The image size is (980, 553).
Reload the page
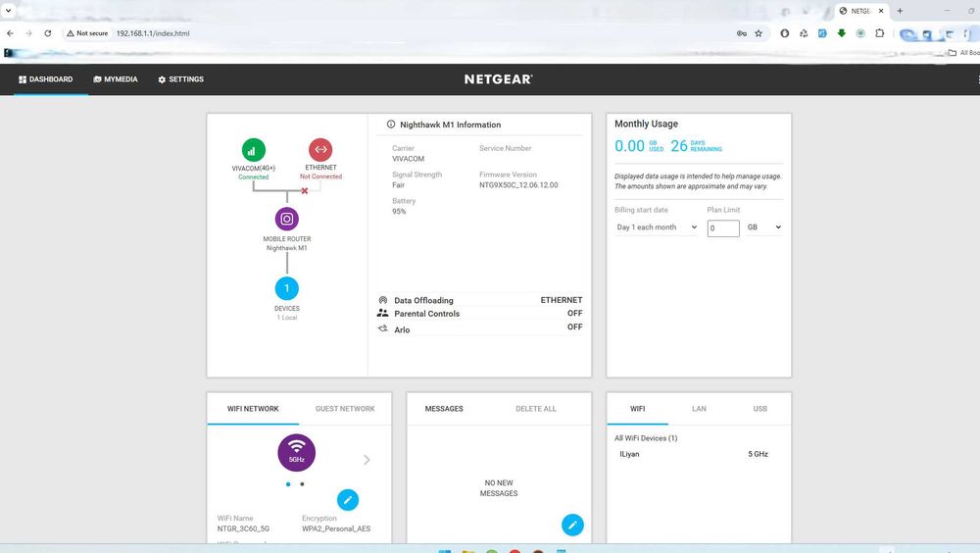(x=47, y=33)
